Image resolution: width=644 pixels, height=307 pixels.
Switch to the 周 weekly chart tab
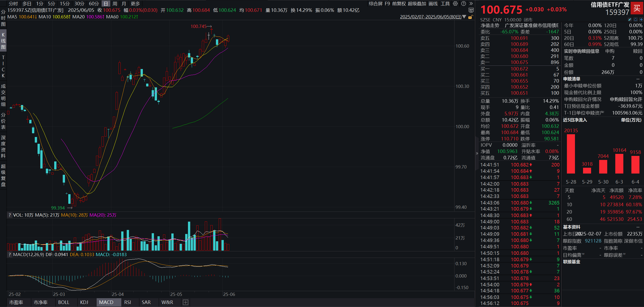(x=115, y=4)
